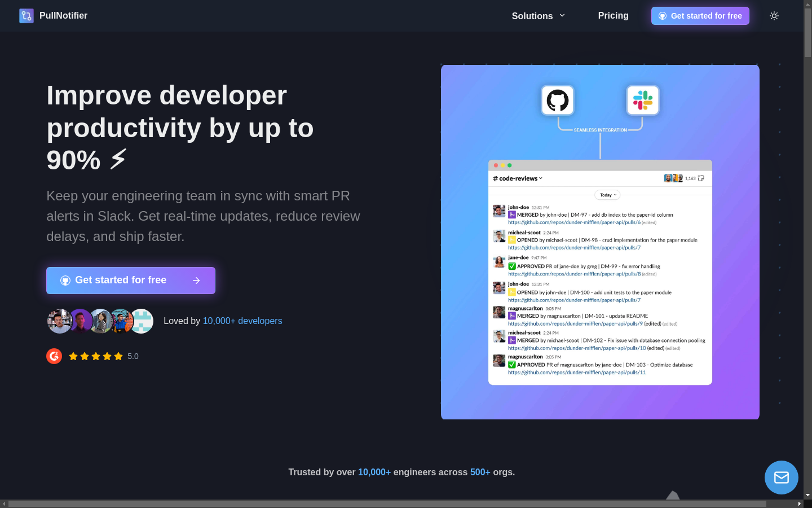This screenshot has width=812, height=508.
Task: Click the scroll down arrow of vertical scrollbar
Action: point(807,495)
